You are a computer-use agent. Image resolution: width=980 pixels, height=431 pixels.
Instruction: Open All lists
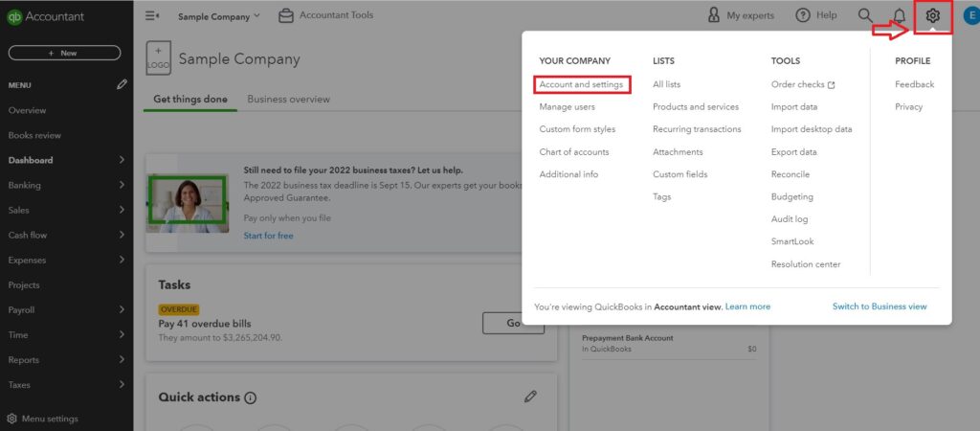(666, 84)
